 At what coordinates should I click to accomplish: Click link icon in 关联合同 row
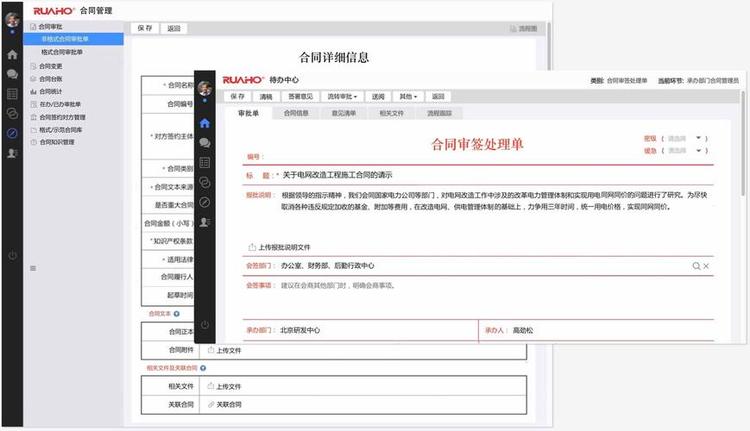(x=211, y=404)
